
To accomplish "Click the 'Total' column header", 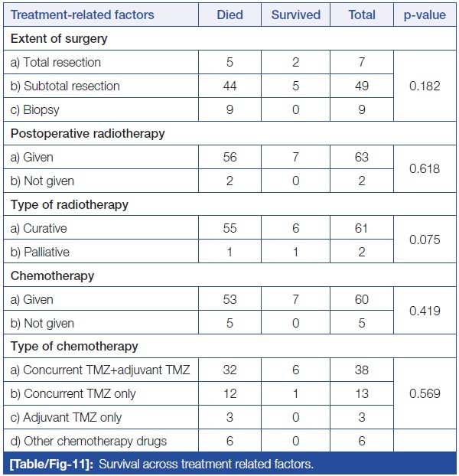I will tap(362, 15).
